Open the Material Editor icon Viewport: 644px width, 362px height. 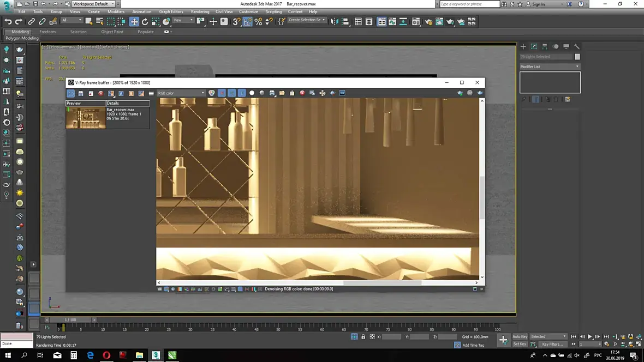(x=416, y=22)
